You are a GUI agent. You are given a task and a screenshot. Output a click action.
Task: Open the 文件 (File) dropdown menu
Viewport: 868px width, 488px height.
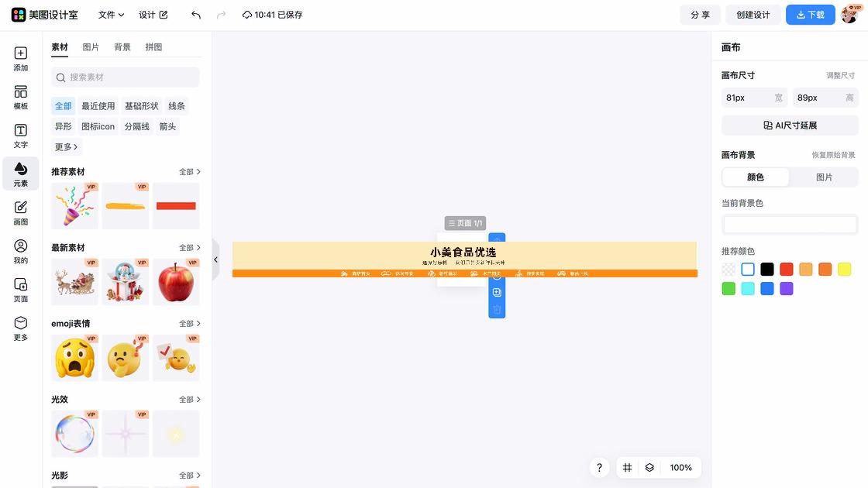pos(108,14)
